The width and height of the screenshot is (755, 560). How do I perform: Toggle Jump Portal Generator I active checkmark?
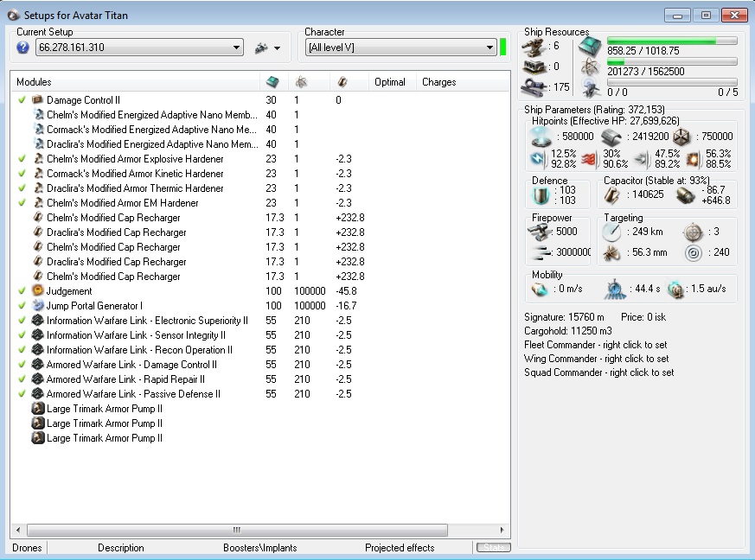pos(22,306)
